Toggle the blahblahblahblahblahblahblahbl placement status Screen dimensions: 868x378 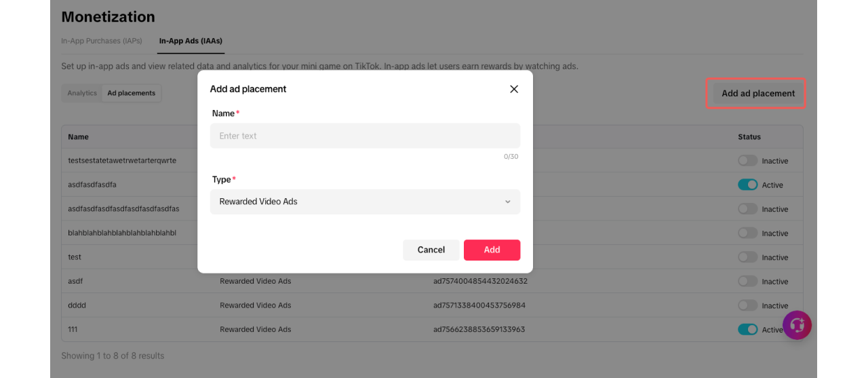click(x=747, y=233)
